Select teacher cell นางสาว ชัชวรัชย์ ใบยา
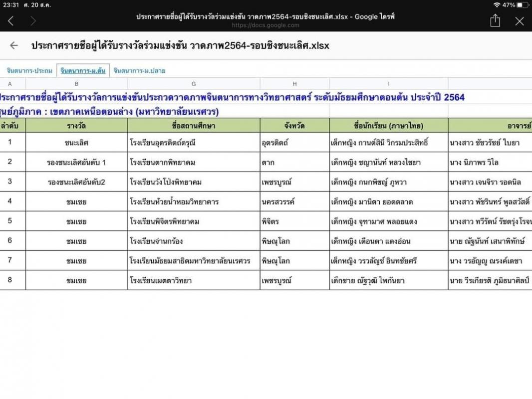532x399 pixels. [x=490, y=142]
